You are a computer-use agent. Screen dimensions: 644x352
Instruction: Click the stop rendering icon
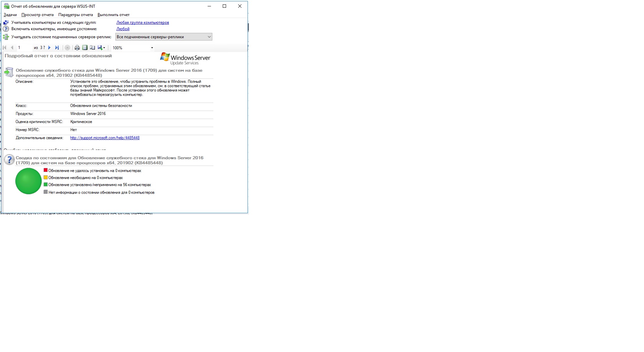67,48
